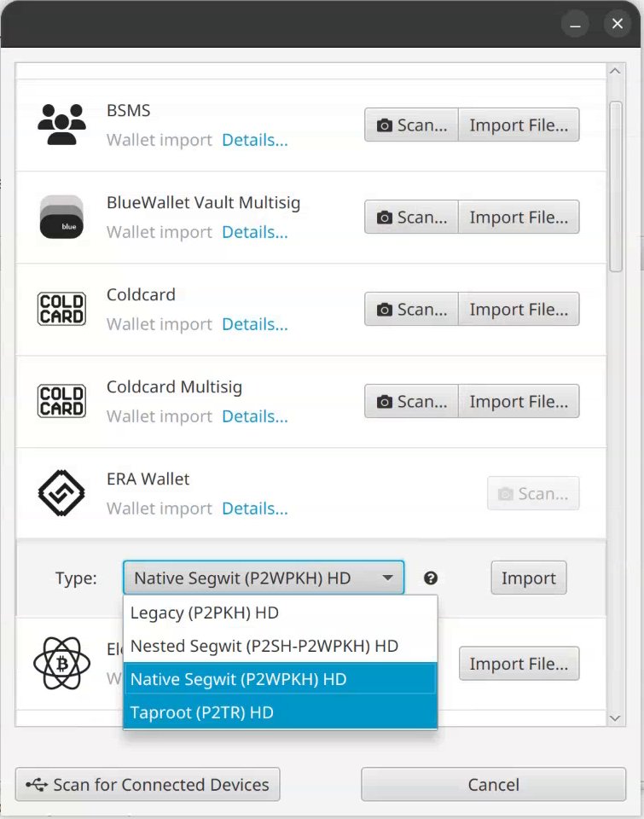644x819 pixels.
Task: Import file for BSMS wallet
Action: (519, 125)
